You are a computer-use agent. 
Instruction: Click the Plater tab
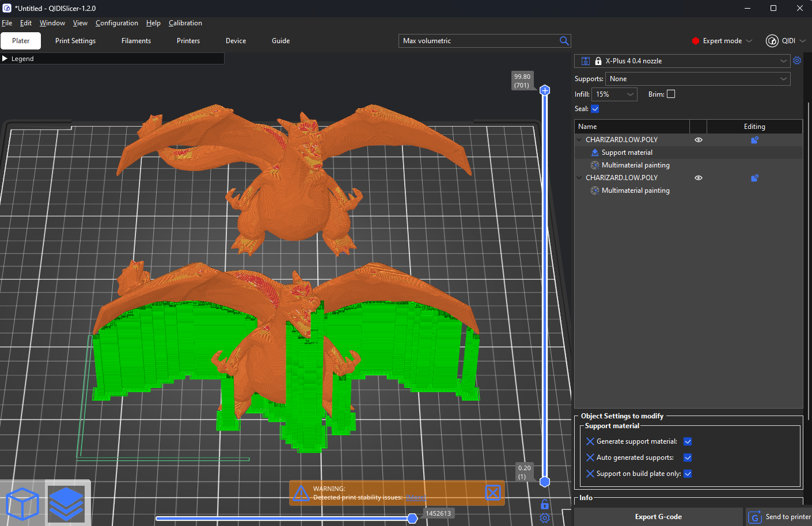click(x=21, y=41)
